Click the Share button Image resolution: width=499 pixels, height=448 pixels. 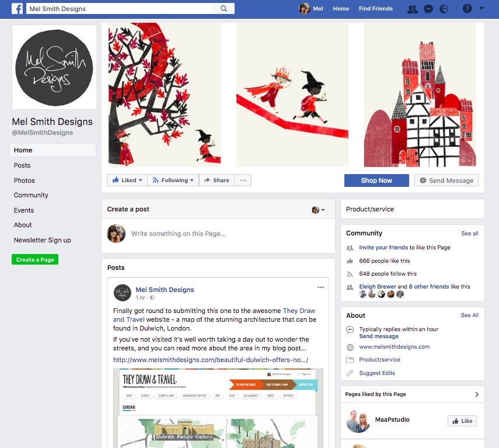pos(217,180)
